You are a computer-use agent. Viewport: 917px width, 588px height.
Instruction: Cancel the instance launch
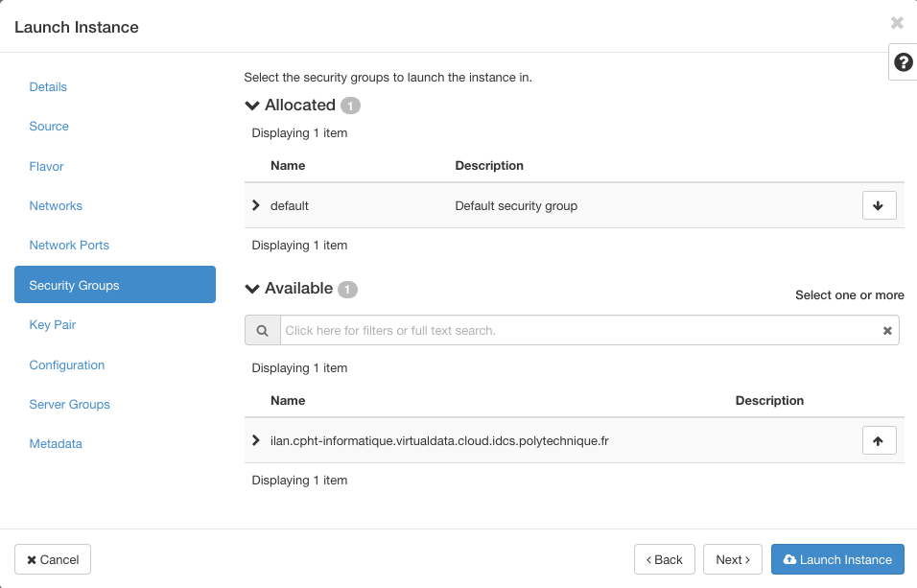(x=52, y=559)
